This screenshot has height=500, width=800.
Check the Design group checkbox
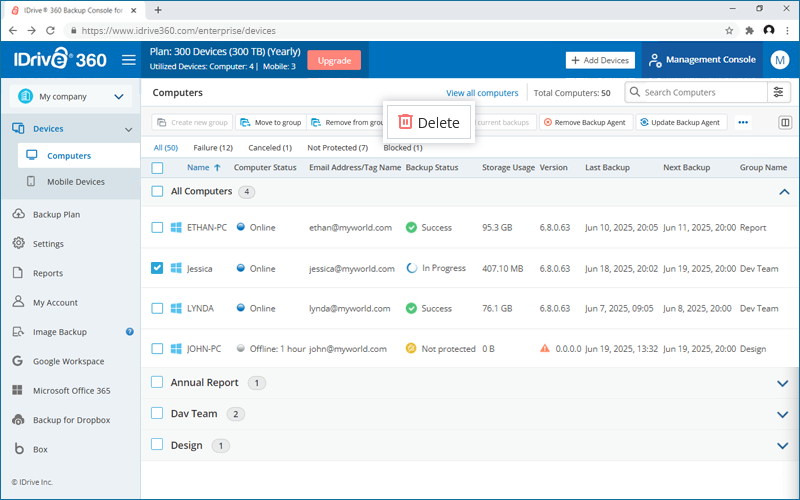coord(157,444)
